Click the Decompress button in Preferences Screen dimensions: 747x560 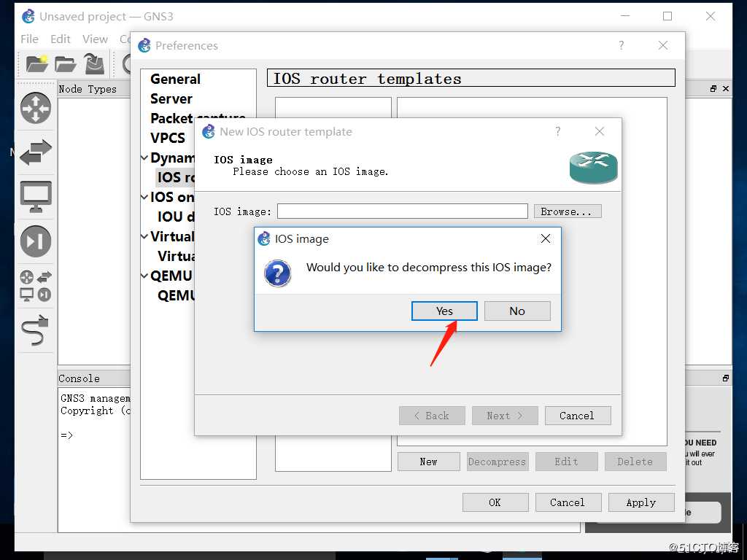[498, 462]
